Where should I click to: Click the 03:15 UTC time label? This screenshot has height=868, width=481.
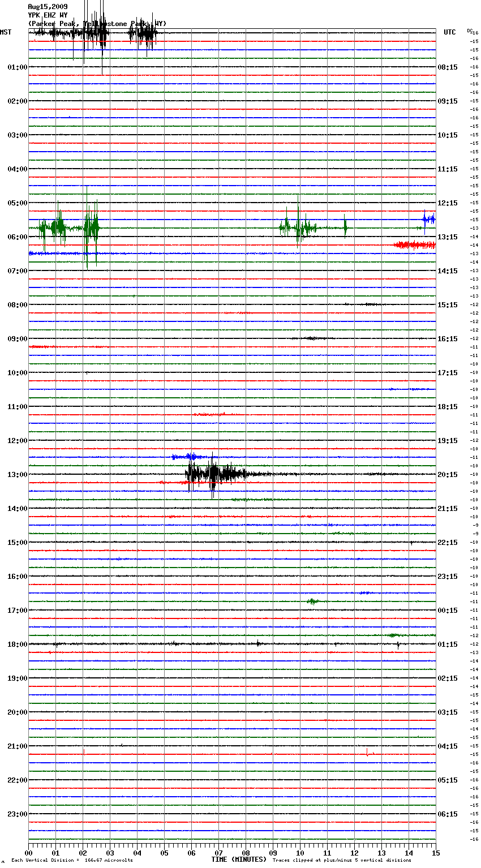click(x=448, y=712)
